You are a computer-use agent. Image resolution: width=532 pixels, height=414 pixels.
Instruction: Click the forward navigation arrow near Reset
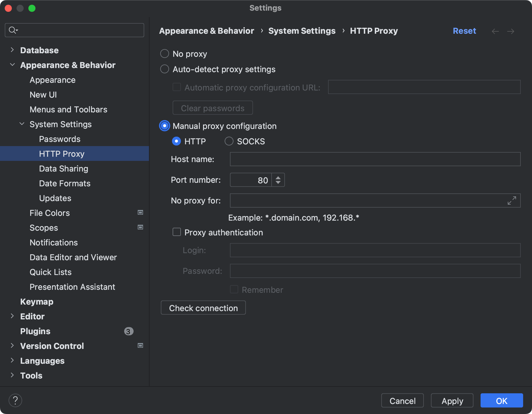511,31
